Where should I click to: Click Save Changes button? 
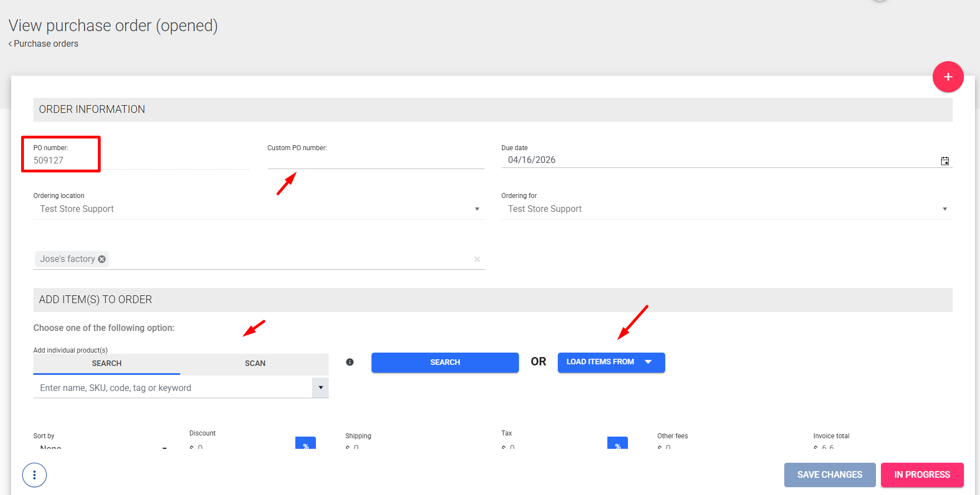click(x=829, y=474)
